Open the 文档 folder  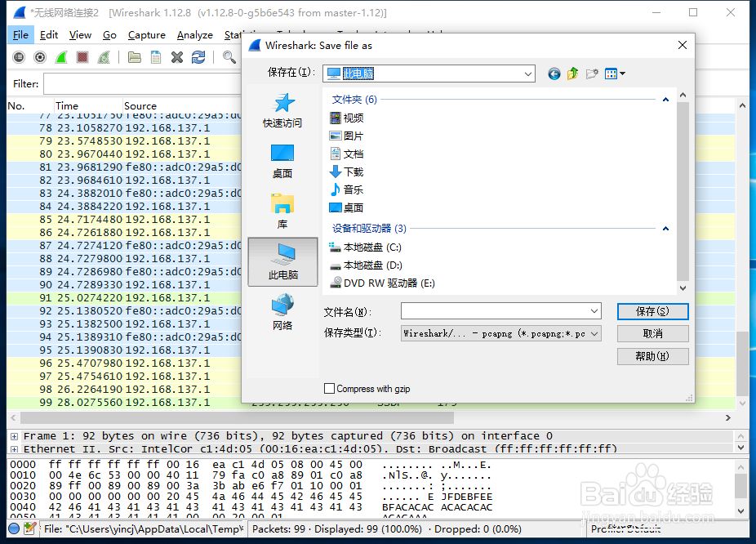(347, 154)
